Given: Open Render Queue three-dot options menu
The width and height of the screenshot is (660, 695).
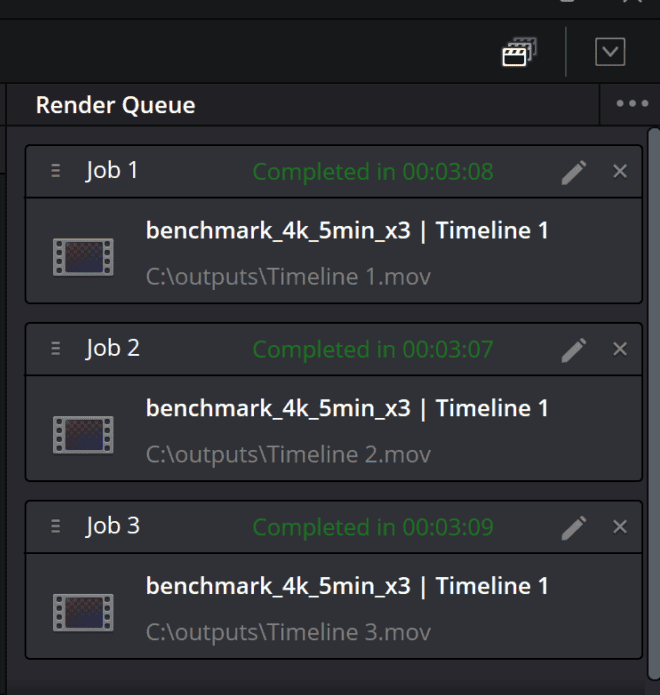Looking at the screenshot, I should tap(632, 104).
